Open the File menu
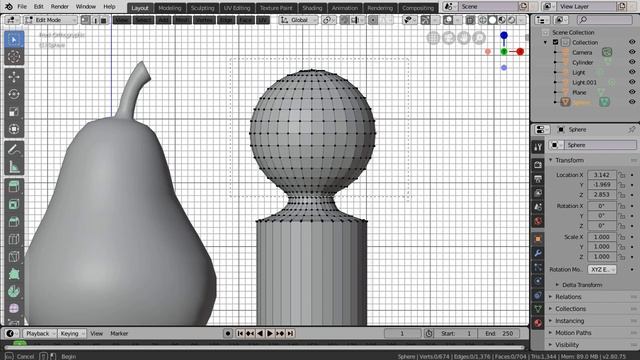 click(22, 7)
